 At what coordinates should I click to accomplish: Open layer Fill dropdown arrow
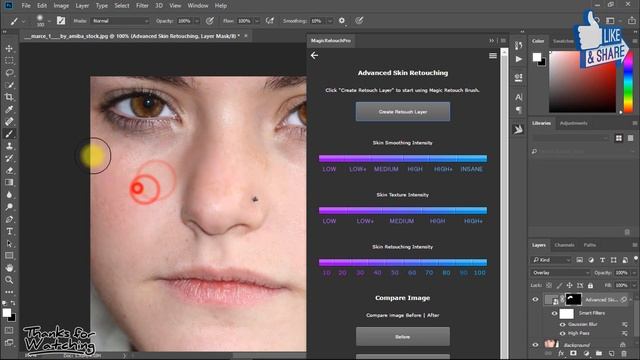(634, 285)
